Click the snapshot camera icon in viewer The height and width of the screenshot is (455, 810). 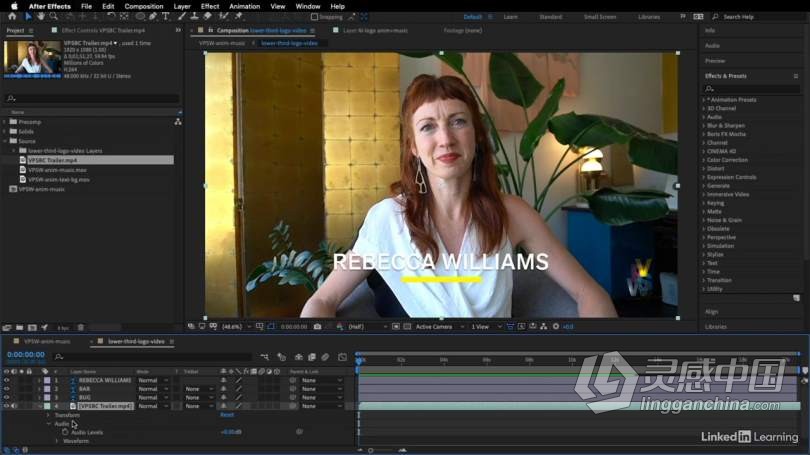[317, 326]
